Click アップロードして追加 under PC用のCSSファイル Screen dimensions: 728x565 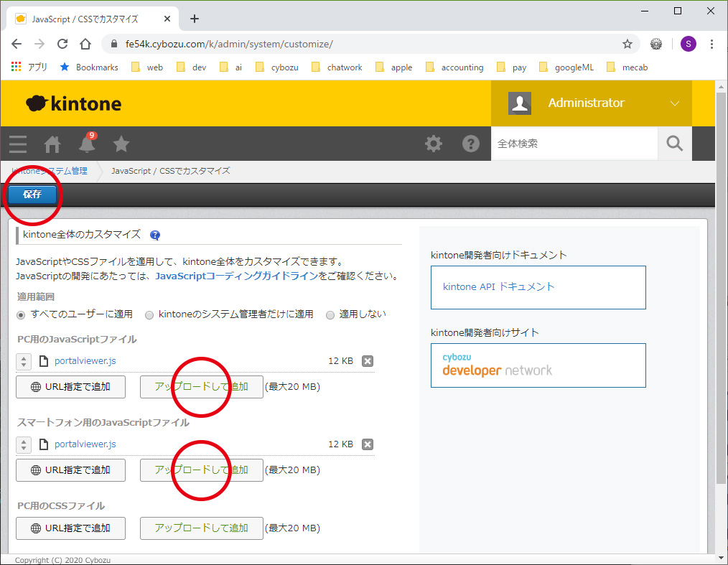pyautogui.click(x=202, y=528)
